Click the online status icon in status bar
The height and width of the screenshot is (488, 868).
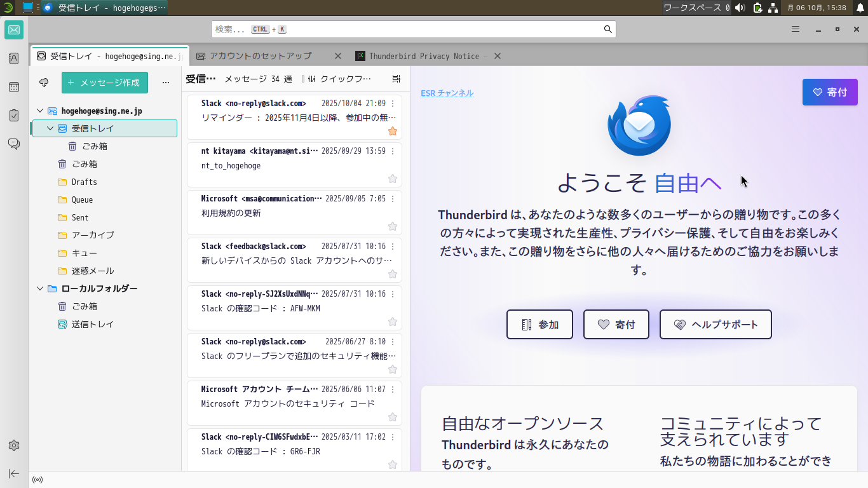37,480
